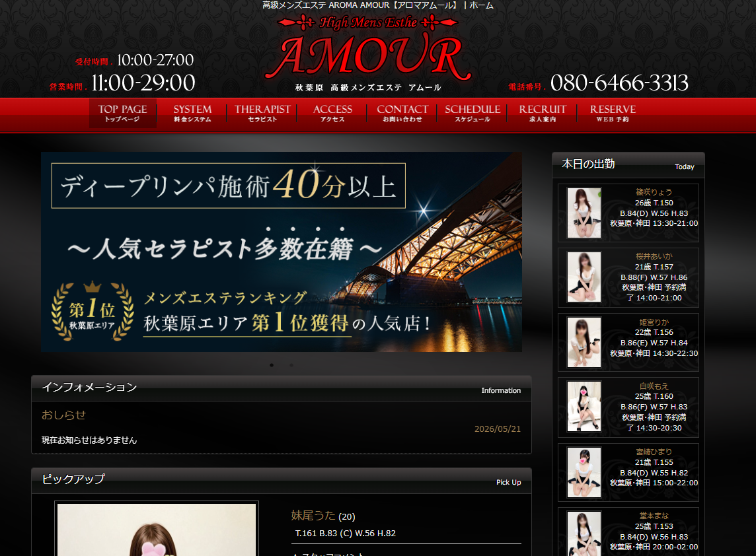
Task: Select the first banner slider dot
Action: [272, 365]
